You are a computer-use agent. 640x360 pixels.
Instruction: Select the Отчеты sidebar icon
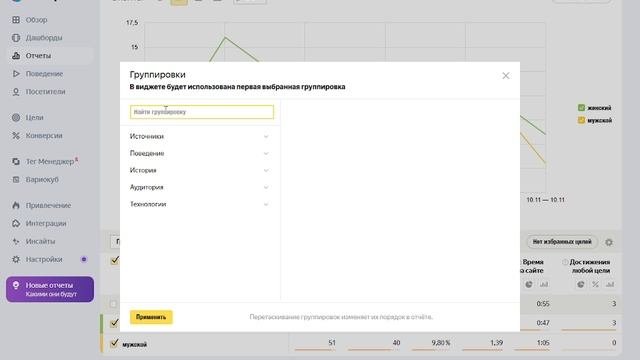(x=16, y=56)
